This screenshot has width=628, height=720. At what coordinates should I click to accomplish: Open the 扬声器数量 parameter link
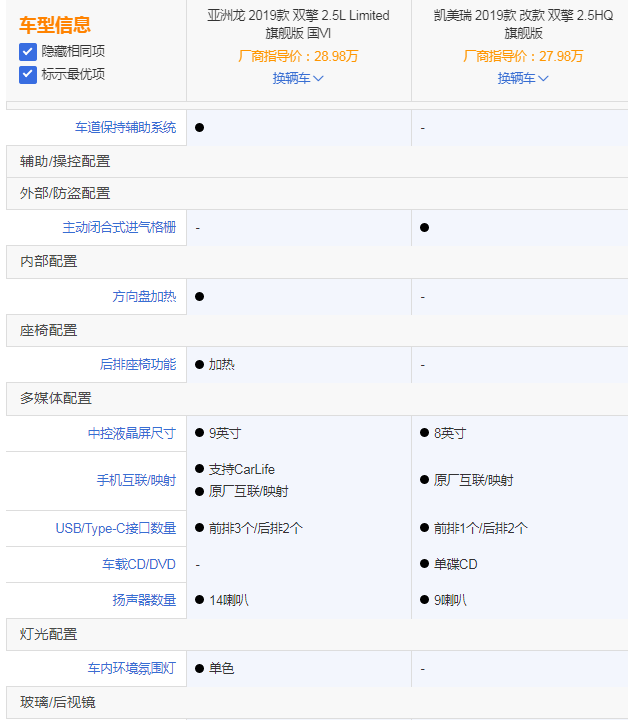pos(144,601)
